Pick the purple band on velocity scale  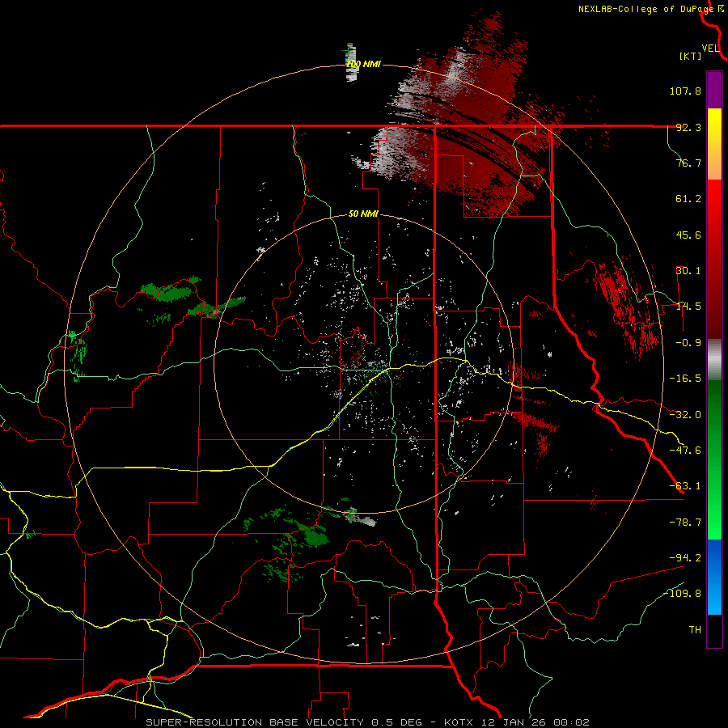(x=714, y=90)
